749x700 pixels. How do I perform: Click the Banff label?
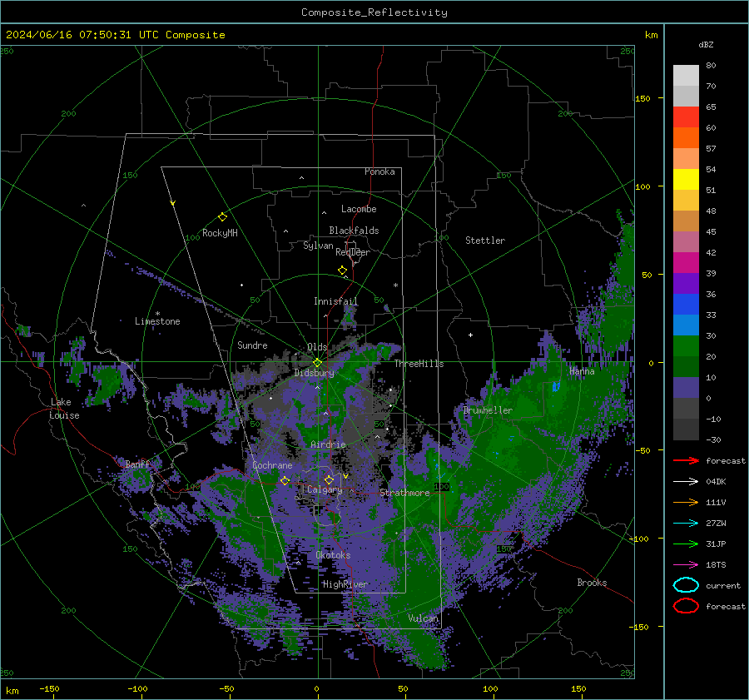point(137,464)
